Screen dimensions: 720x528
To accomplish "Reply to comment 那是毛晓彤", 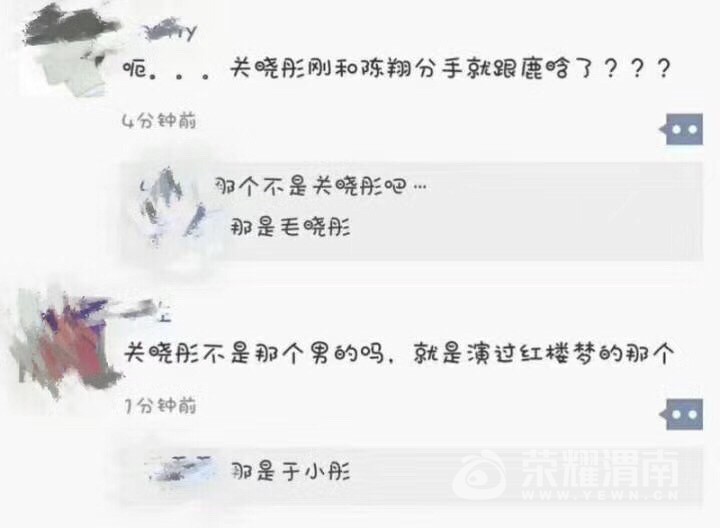I will click(290, 227).
